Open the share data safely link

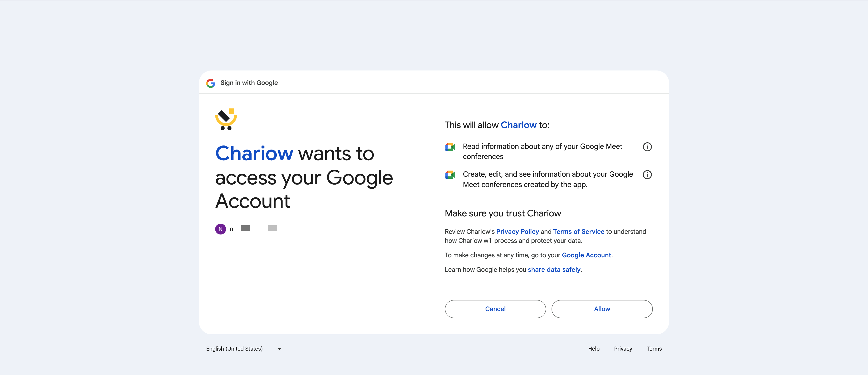point(554,270)
